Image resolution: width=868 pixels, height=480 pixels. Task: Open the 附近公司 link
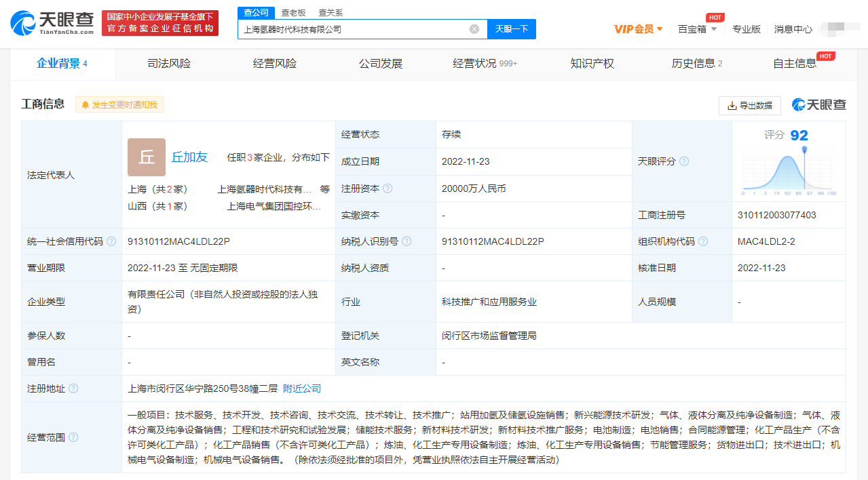click(302, 388)
